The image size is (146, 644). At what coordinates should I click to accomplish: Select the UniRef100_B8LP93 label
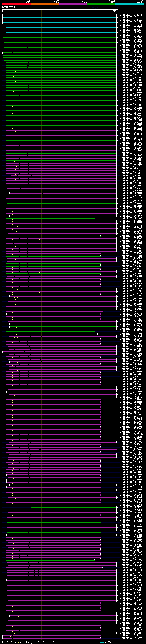pos(131,63)
